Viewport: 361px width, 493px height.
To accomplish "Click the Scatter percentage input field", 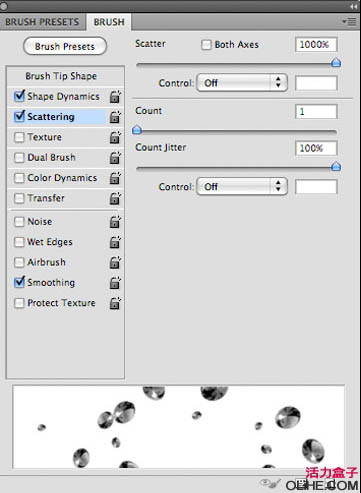I will 316,44.
